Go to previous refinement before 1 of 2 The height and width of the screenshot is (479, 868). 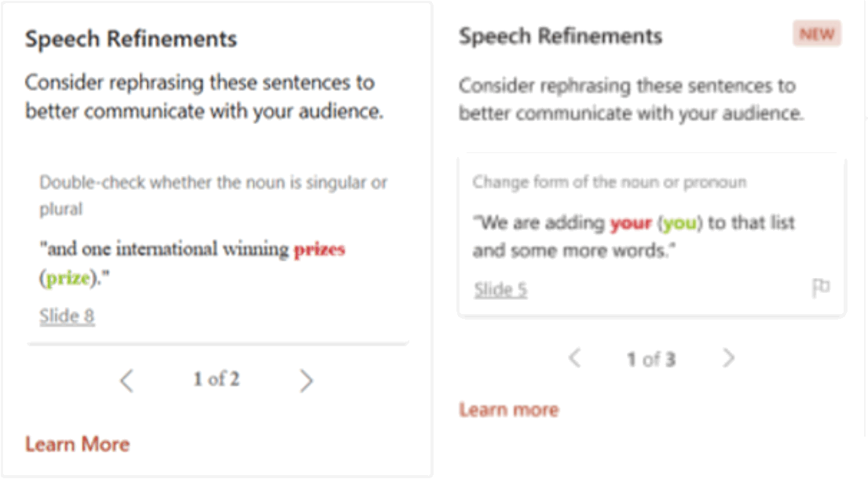tap(126, 381)
